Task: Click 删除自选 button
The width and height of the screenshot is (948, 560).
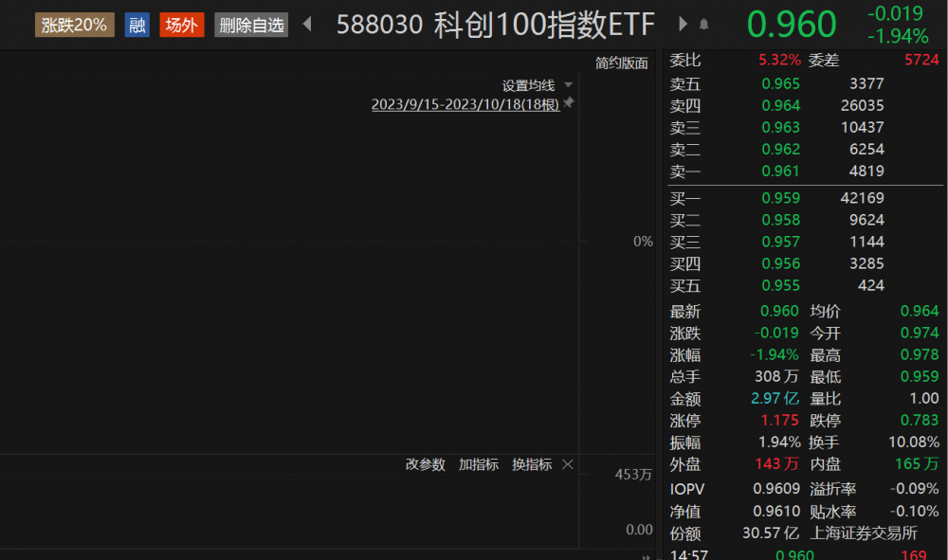Action: point(251,25)
